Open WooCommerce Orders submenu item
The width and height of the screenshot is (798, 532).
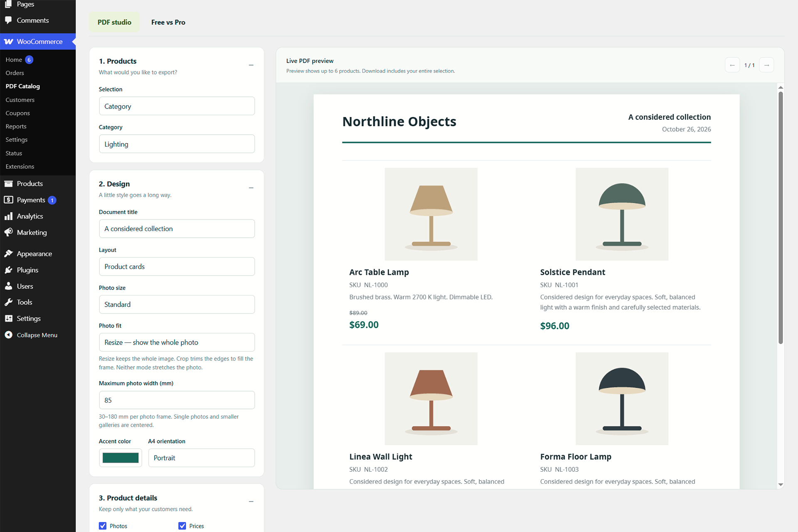(x=15, y=73)
